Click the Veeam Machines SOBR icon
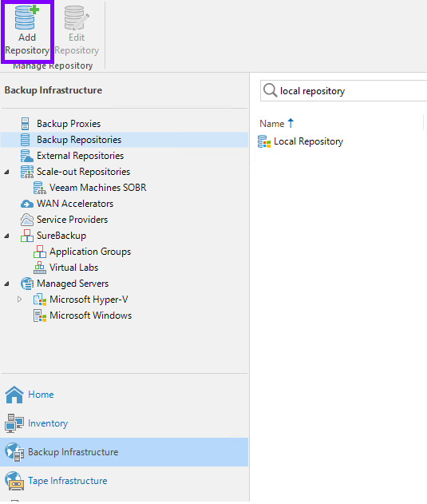 point(40,188)
